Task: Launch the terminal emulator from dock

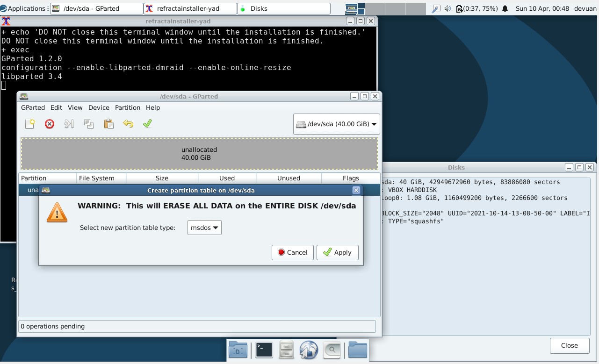Action: point(264,350)
